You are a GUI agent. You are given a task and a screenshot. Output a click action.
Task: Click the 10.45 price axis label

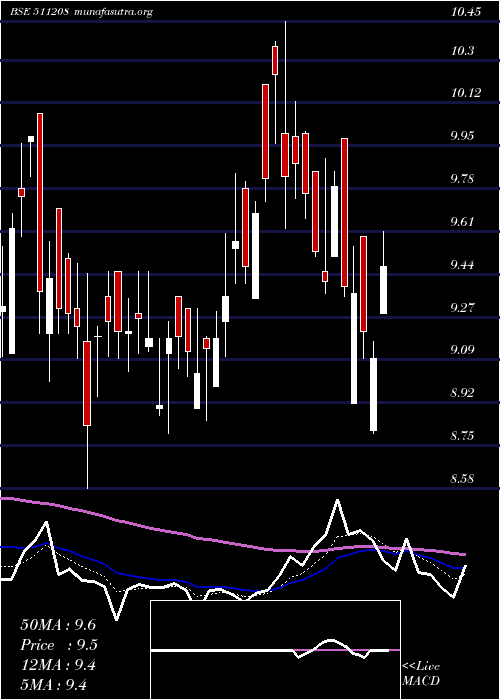point(466,12)
